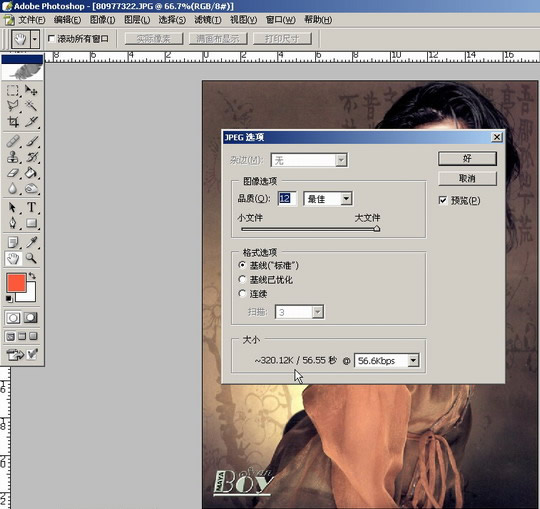Toggle 滚动所有窗口 checkbox
This screenshot has width=540, height=509.
tap(52, 38)
